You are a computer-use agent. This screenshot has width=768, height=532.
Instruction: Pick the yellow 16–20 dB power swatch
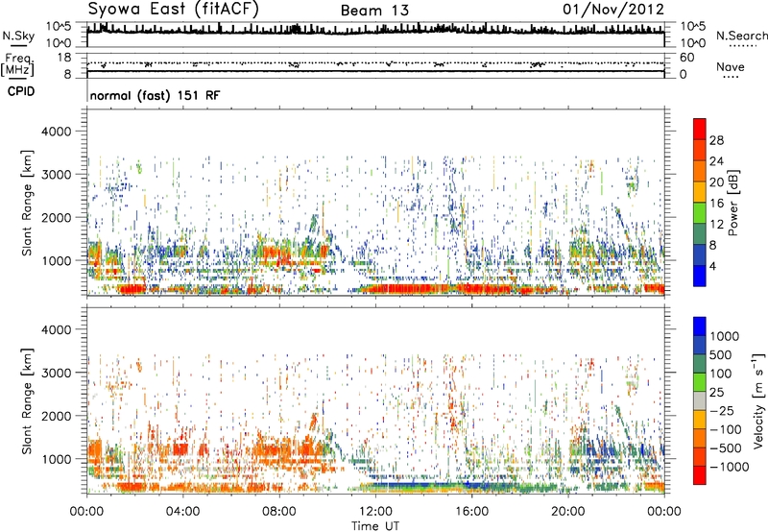click(700, 191)
